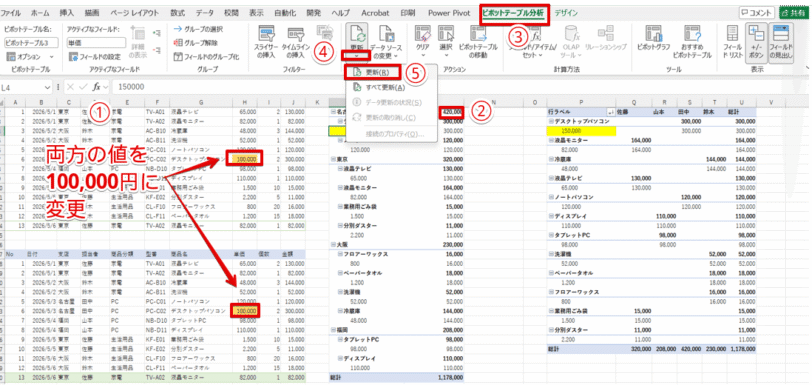Open the ピボットテーブル分析 tab
Screen dimensions: 812x385
(x=514, y=12)
